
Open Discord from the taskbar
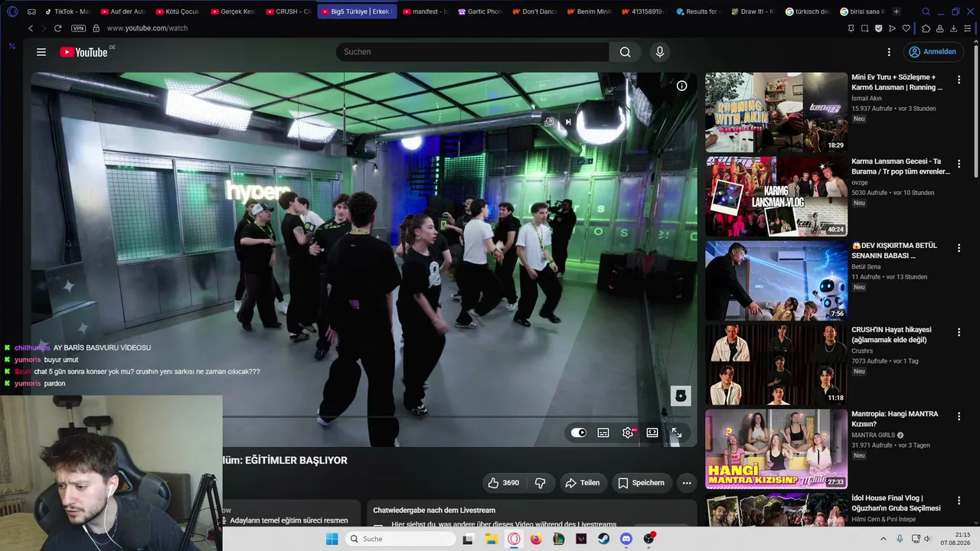626,539
